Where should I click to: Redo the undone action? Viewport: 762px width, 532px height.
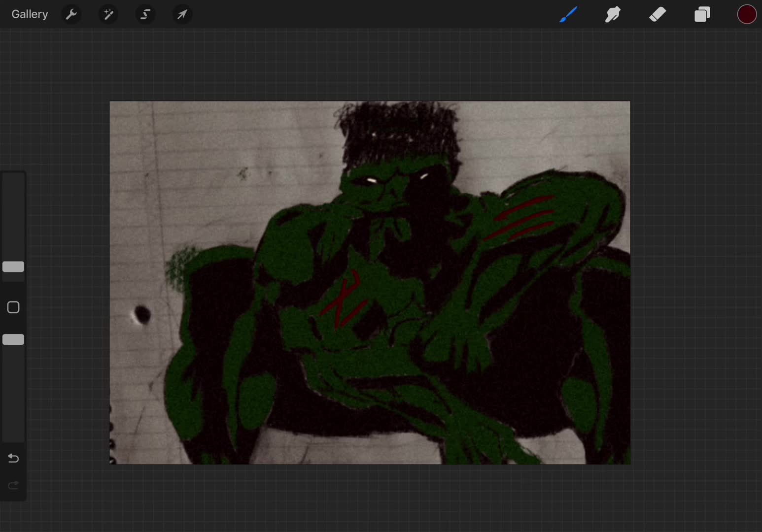point(13,485)
